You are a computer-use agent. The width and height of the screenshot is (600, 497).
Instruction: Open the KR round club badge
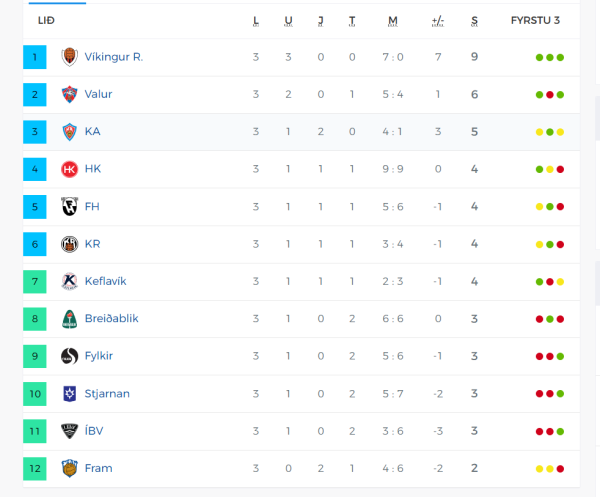(70, 244)
